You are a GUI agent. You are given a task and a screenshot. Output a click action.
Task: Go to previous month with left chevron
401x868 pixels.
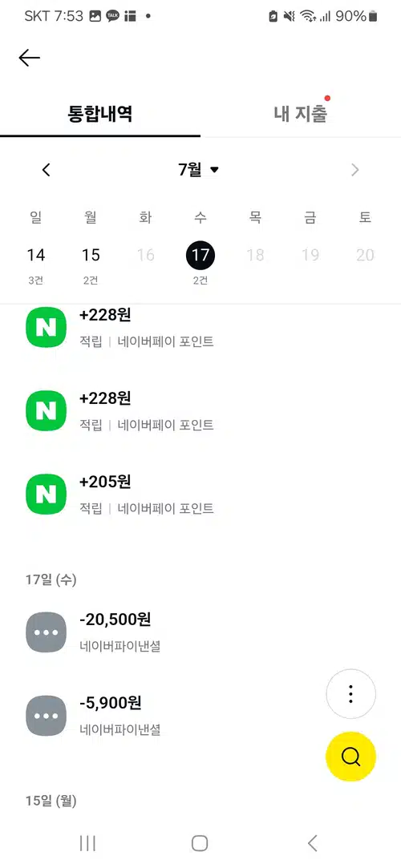47,170
